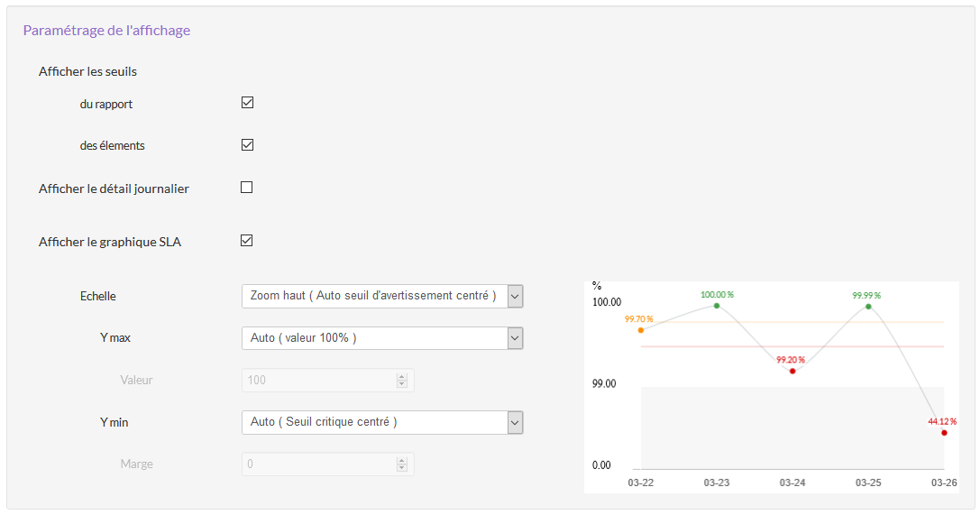Uncheck the 'des élements' thresholds checkbox
This screenshot has width=980, height=515.
[x=247, y=145]
